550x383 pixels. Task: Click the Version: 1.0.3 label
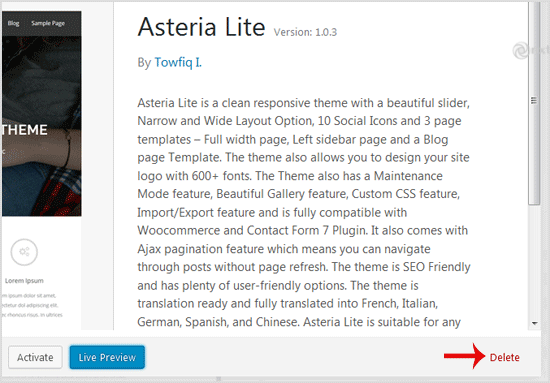305,32
